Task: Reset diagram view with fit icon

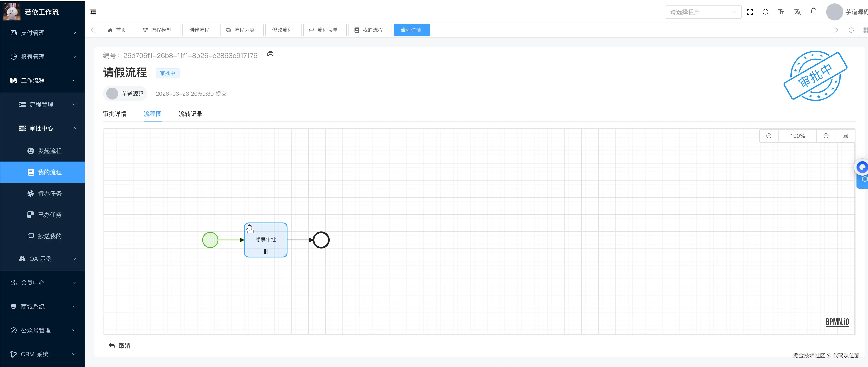Action: click(x=845, y=136)
